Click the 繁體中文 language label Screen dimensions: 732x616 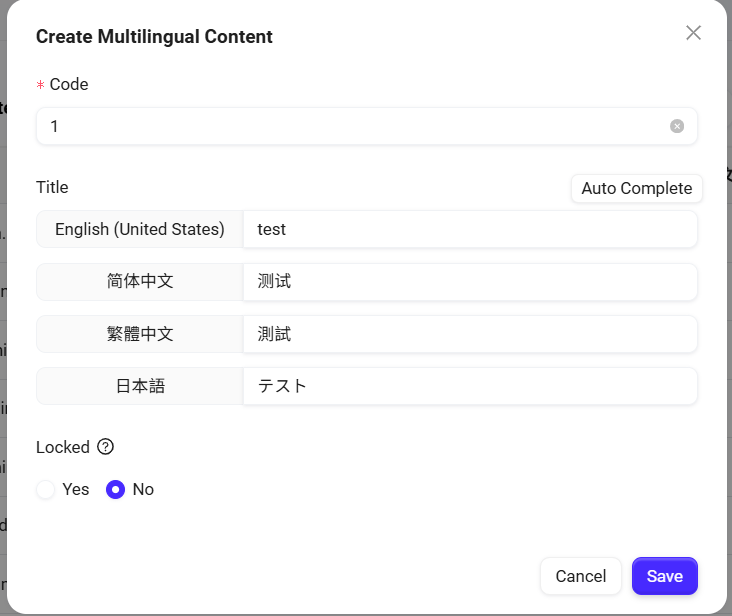140,334
